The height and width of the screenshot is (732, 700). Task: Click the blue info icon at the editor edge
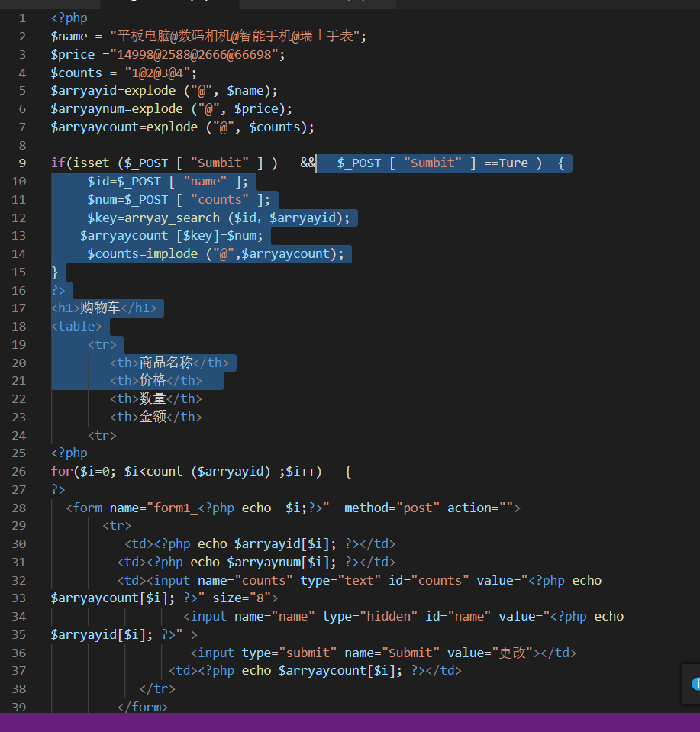[x=695, y=684]
